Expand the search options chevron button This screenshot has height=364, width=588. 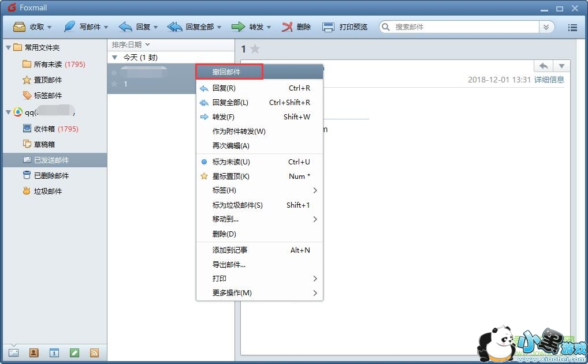click(546, 27)
